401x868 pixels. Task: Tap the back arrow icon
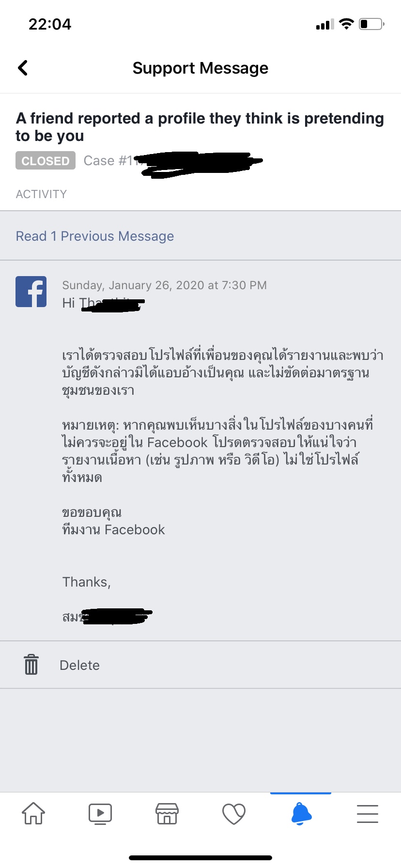click(23, 68)
